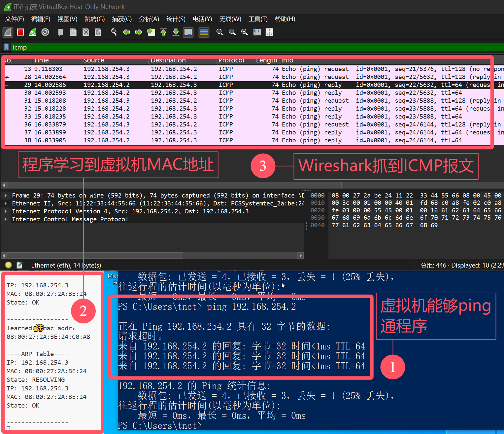Open the 分析(A) menu

coord(149,19)
